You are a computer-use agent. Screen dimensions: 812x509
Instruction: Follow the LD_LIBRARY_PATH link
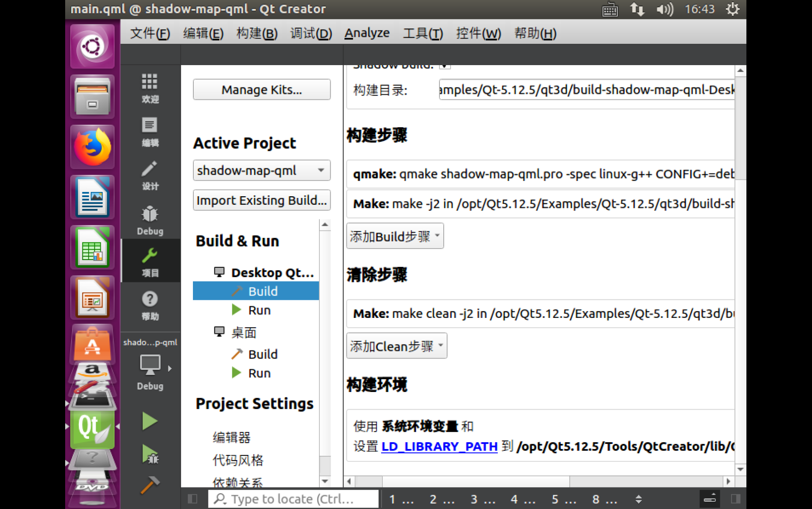click(439, 446)
